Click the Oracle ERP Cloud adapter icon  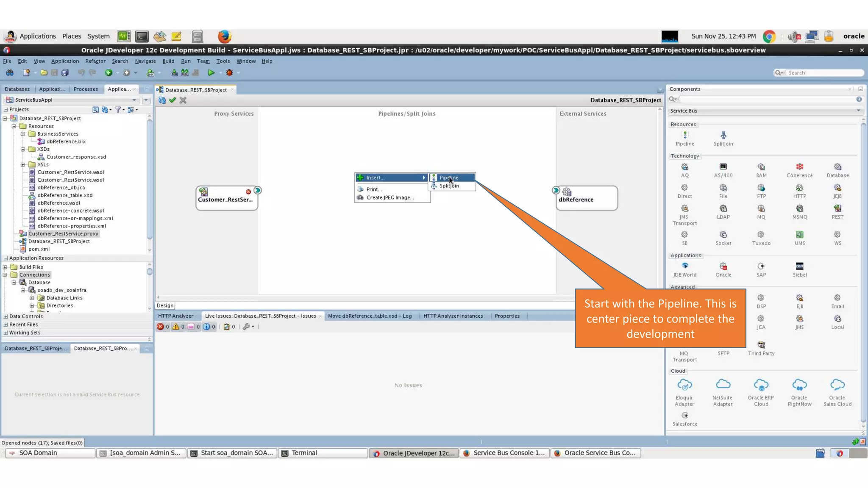click(761, 385)
